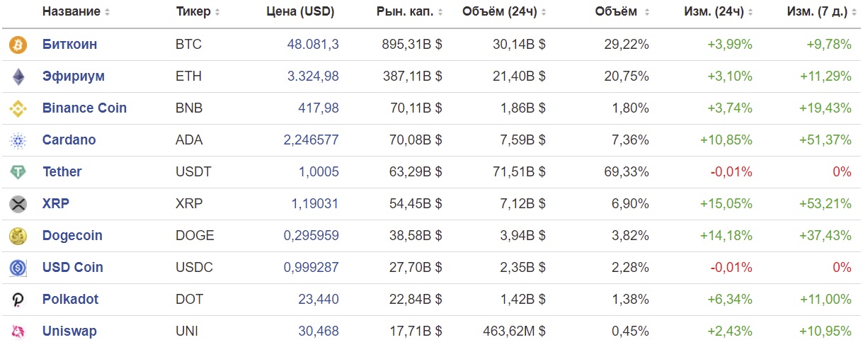Screen dimensions: 868x352
Task: Open the Polkadot coin page link
Action: [x=70, y=300]
